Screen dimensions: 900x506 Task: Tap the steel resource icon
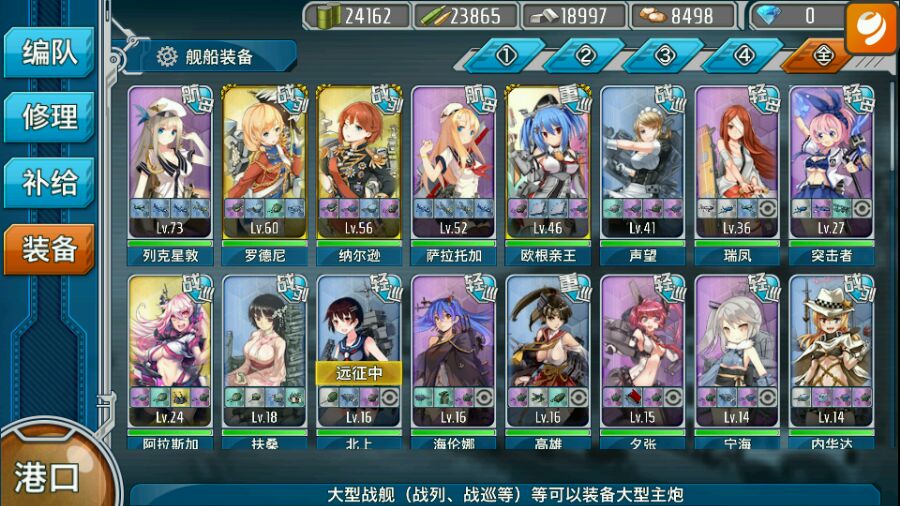pyautogui.click(x=544, y=17)
